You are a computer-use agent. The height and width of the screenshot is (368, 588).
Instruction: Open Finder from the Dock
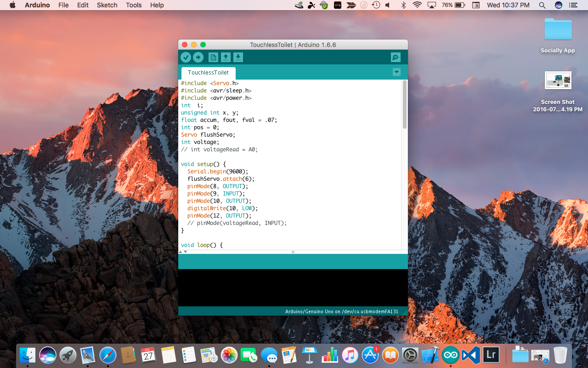click(28, 355)
